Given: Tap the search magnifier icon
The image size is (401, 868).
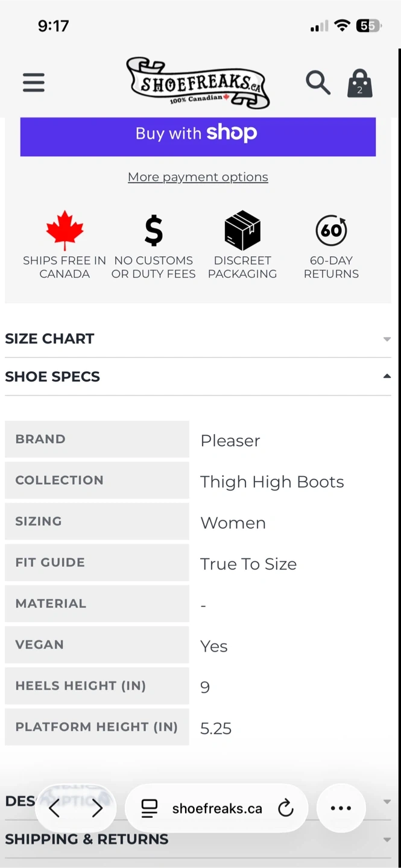Looking at the screenshot, I should 318,83.
